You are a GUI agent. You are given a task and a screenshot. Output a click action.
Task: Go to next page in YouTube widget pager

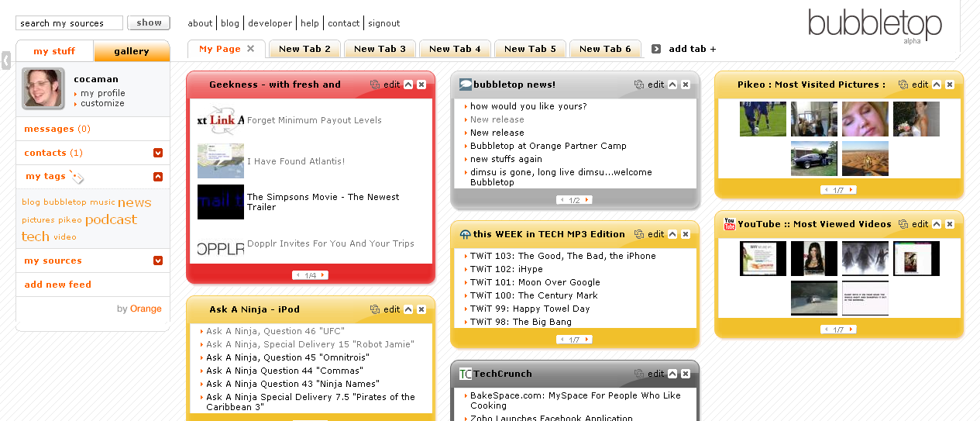pos(851,330)
